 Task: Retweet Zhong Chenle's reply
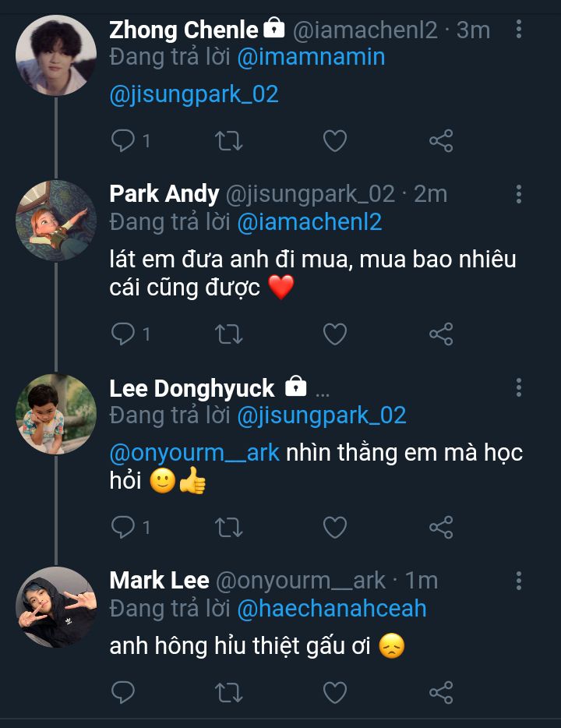[229, 141]
